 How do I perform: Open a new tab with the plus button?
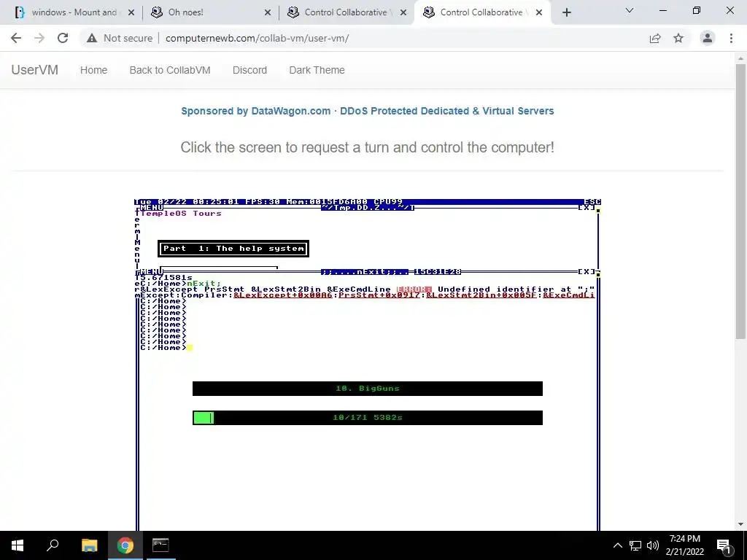coord(566,13)
